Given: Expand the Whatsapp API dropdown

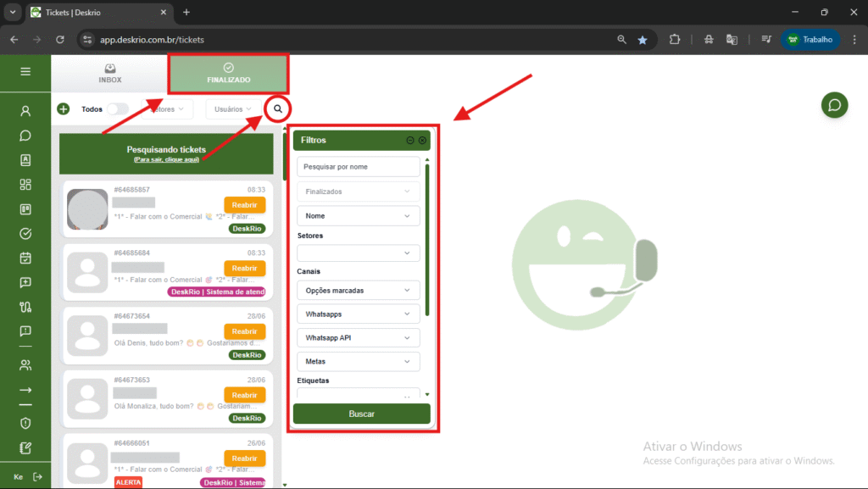Looking at the screenshot, I should (359, 337).
